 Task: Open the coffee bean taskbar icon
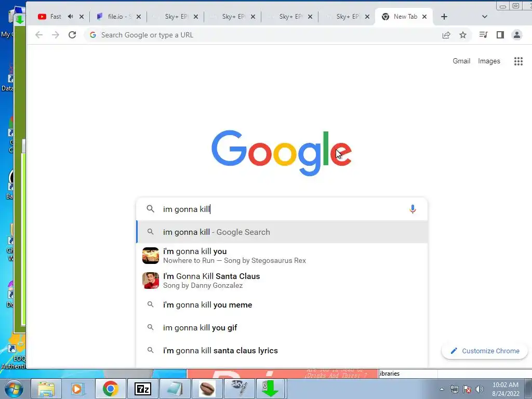pyautogui.click(x=207, y=389)
